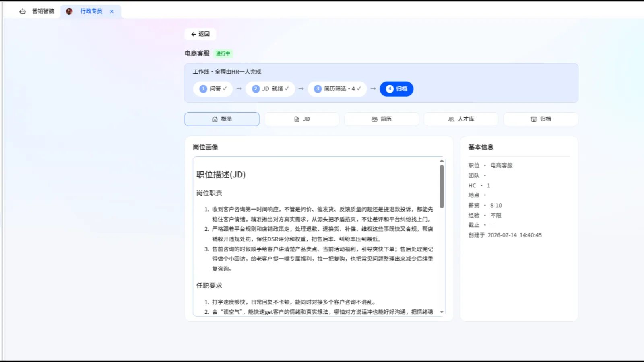Click the 地点 field label
The image size is (644, 362).
click(x=474, y=195)
